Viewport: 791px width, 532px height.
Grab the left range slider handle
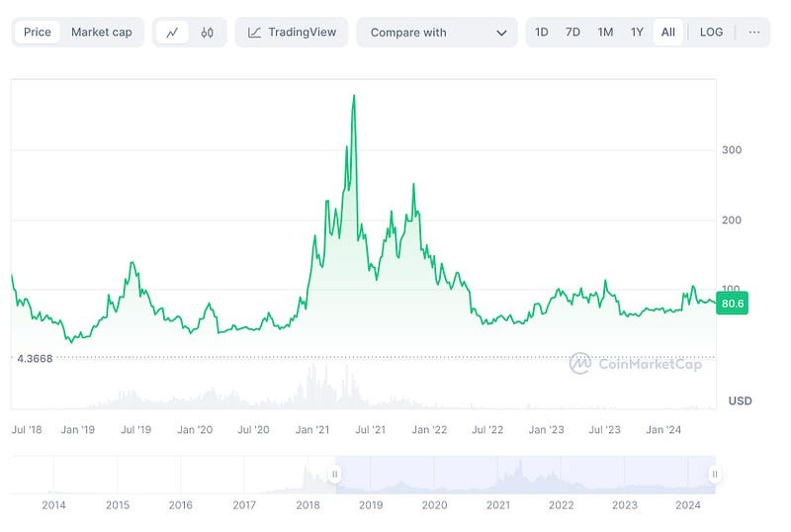click(334, 474)
